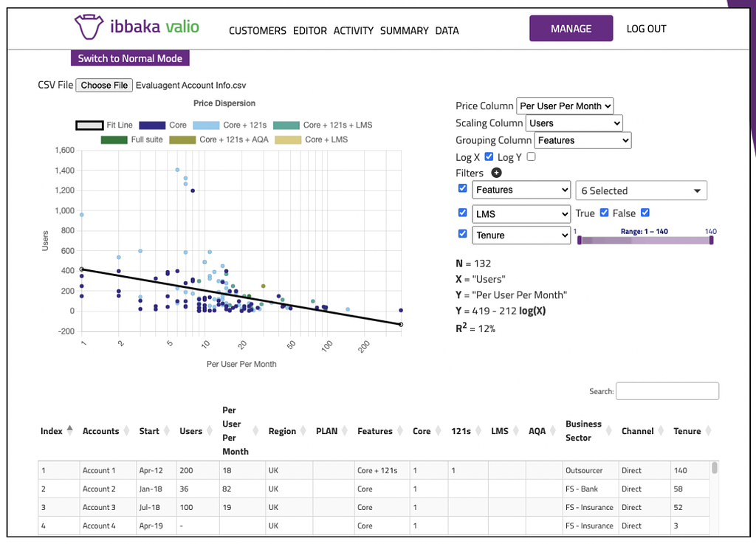Sort table by Users column icon
Viewport: 756px width, 544px height.
pyautogui.click(x=209, y=430)
